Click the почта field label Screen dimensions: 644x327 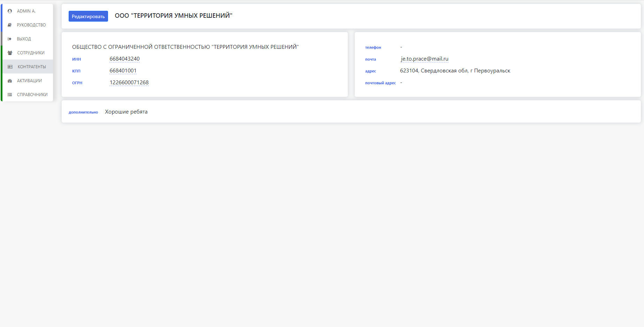click(x=370, y=59)
